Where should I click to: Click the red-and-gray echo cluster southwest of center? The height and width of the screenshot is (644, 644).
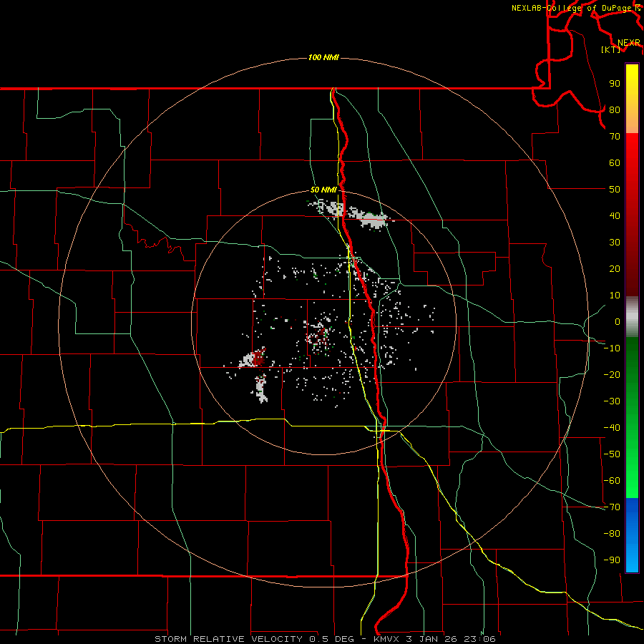(x=253, y=358)
